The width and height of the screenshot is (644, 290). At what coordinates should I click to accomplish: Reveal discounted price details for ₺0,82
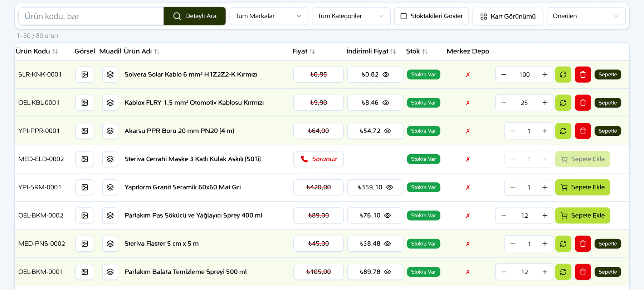coord(386,74)
